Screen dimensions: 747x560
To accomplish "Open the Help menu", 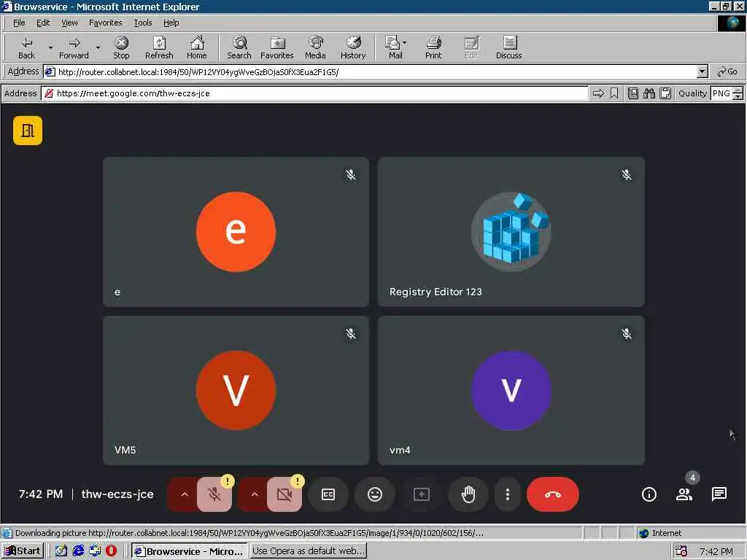I will [x=171, y=23].
